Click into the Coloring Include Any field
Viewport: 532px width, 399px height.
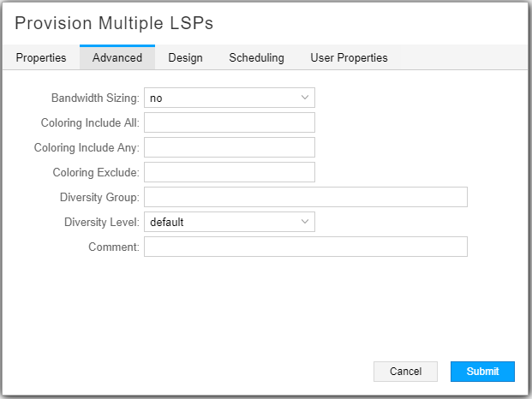230,147
